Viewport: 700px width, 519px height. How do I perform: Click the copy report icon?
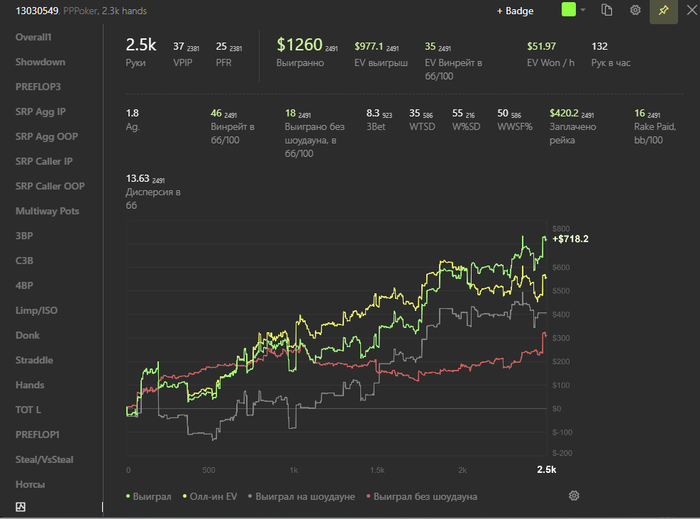coord(606,10)
